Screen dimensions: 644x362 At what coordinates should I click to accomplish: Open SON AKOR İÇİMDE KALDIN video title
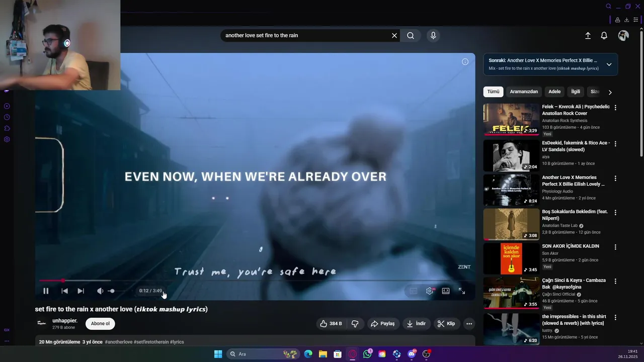pyautogui.click(x=571, y=246)
